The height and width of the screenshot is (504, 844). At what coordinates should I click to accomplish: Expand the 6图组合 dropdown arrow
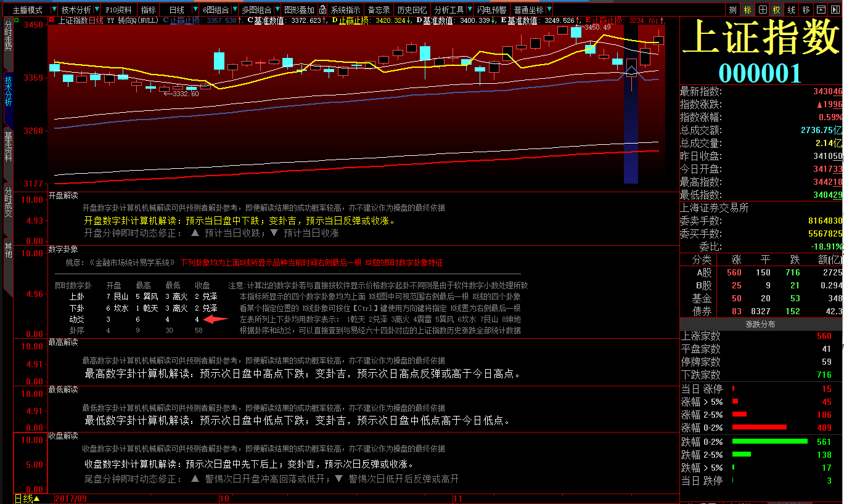234,10
